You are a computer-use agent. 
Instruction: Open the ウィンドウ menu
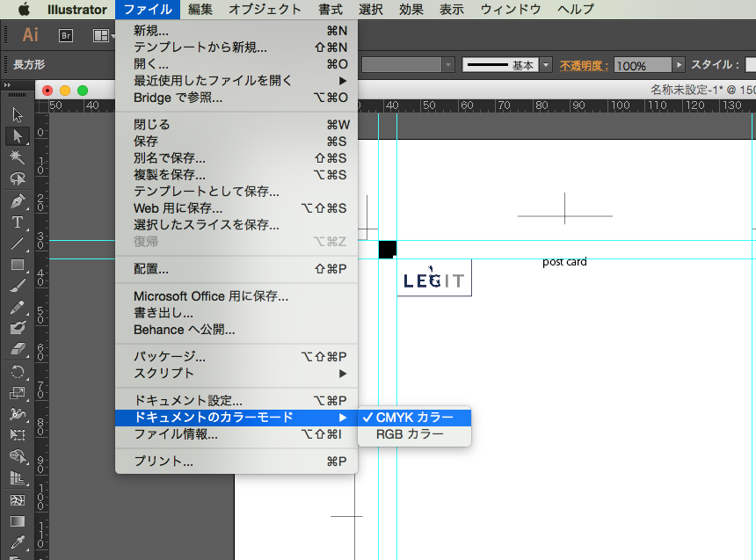511,9
